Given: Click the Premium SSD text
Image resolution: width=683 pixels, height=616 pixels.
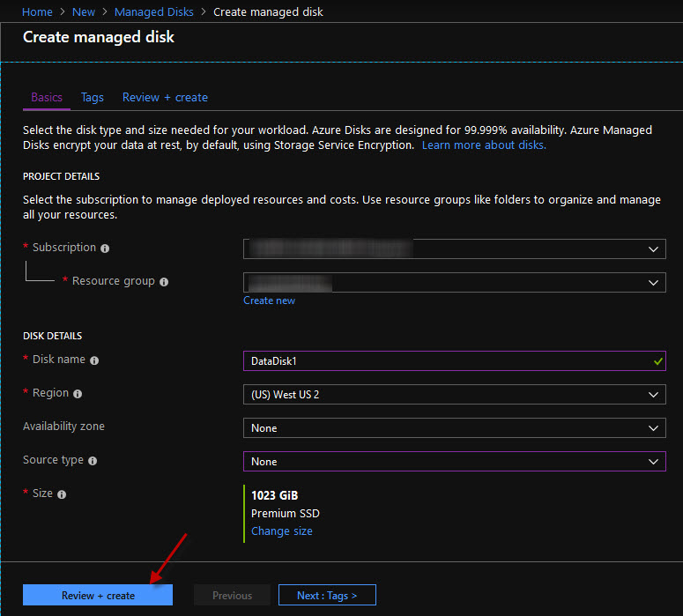Looking at the screenshot, I should coord(286,513).
